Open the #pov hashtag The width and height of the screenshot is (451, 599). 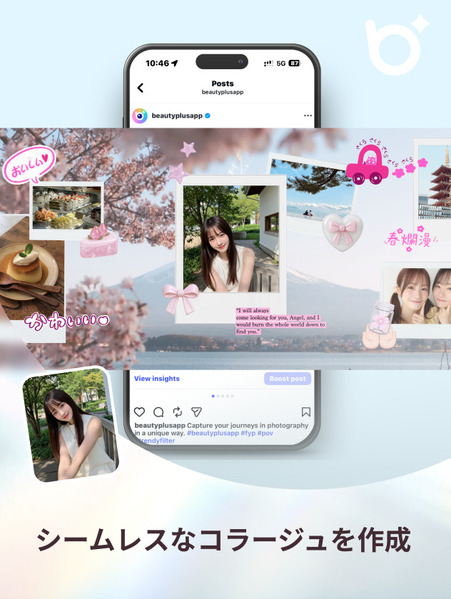click(x=265, y=433)
